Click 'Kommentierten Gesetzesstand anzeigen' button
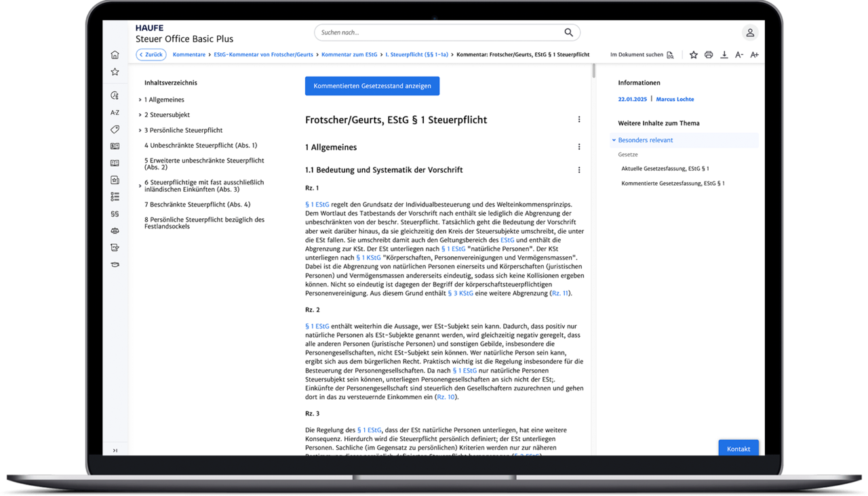Screen dimensions: 868x496 [x=372, y=86]
